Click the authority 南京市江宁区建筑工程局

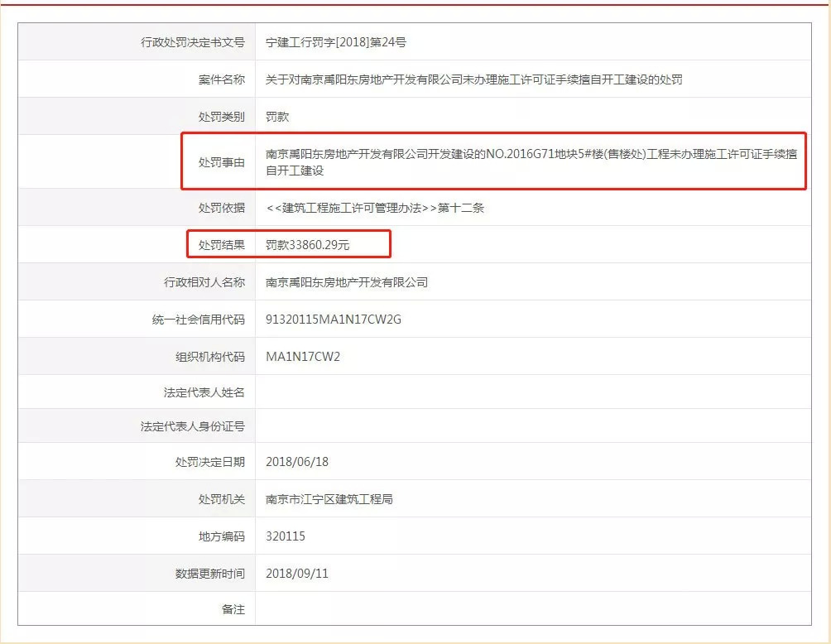(329, 499)
